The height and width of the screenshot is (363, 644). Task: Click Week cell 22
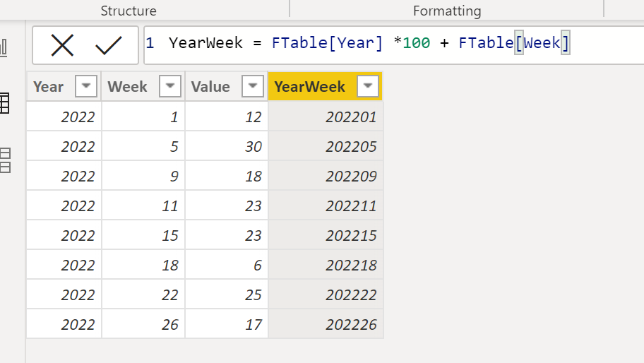coord(143,294)
